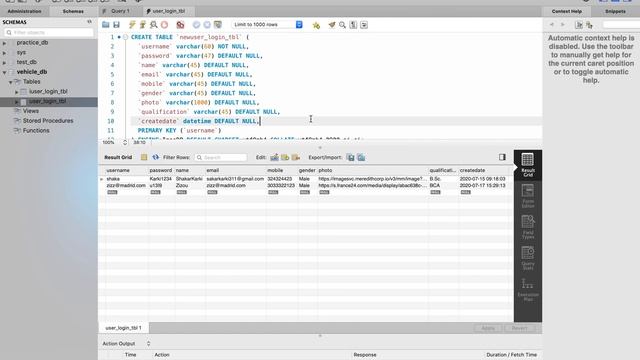
Task: Go back in context help
Action: (552, 25)
